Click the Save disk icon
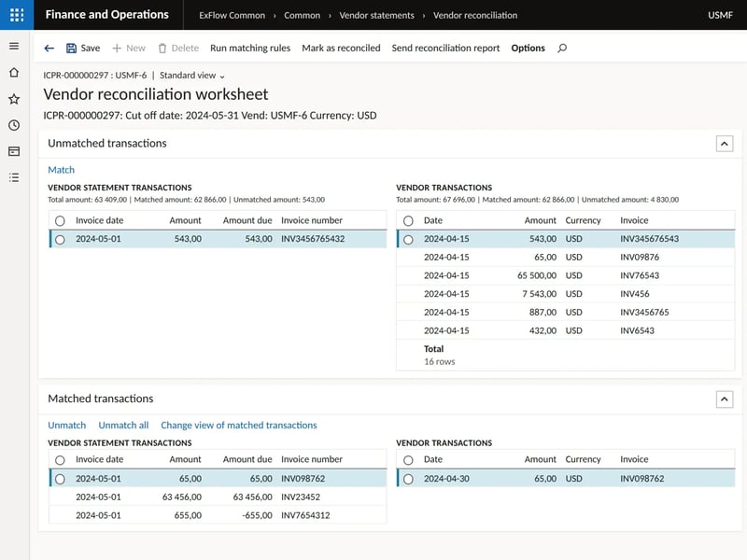 [72, 49]
